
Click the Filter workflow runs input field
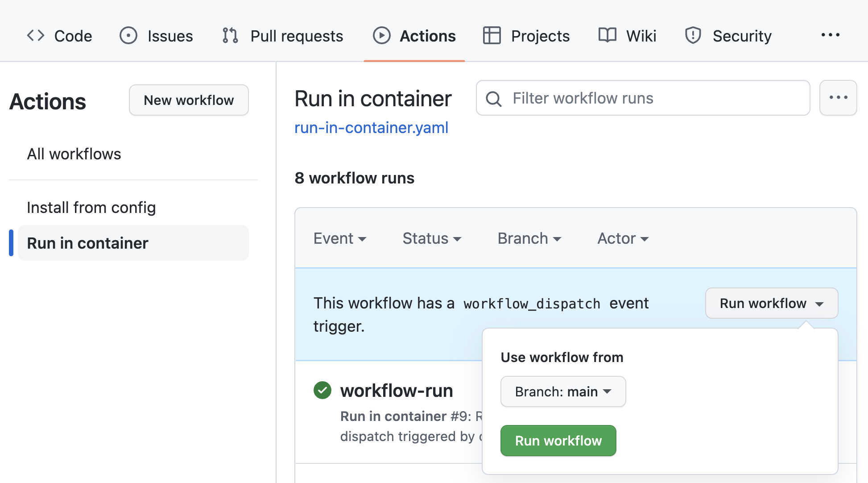click(x=624, y=98)
